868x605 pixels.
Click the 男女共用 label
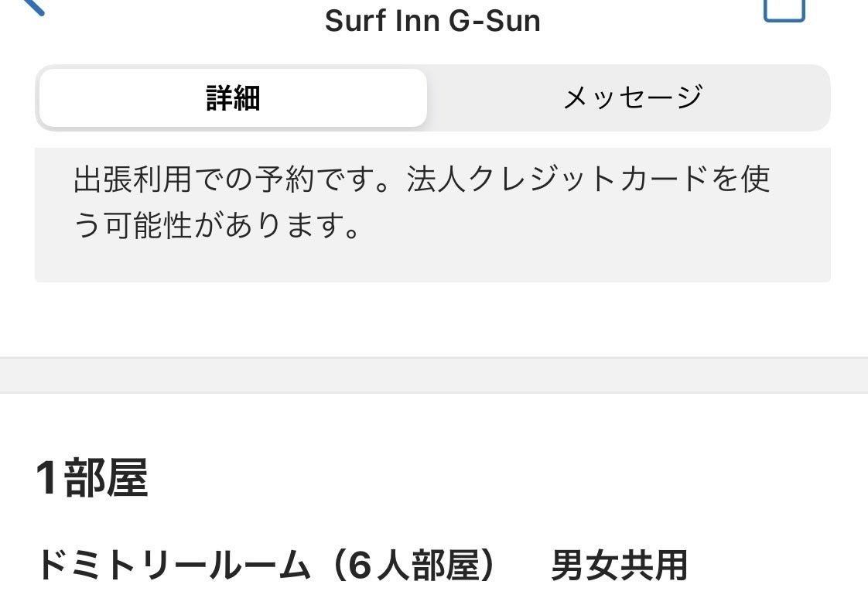click(619, 566)
